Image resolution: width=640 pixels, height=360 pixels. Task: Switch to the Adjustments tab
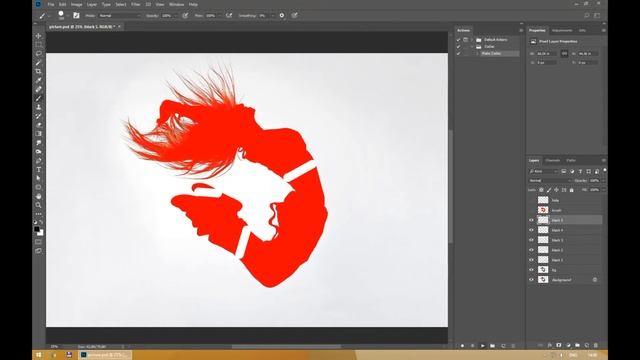pyautogui.click(x=562, y=31)
